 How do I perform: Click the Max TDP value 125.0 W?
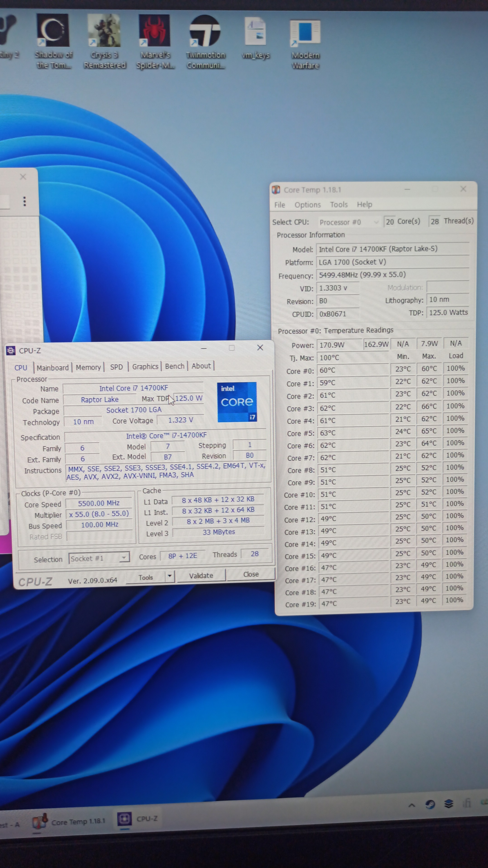pyautogui.click(x=189, y=398)
